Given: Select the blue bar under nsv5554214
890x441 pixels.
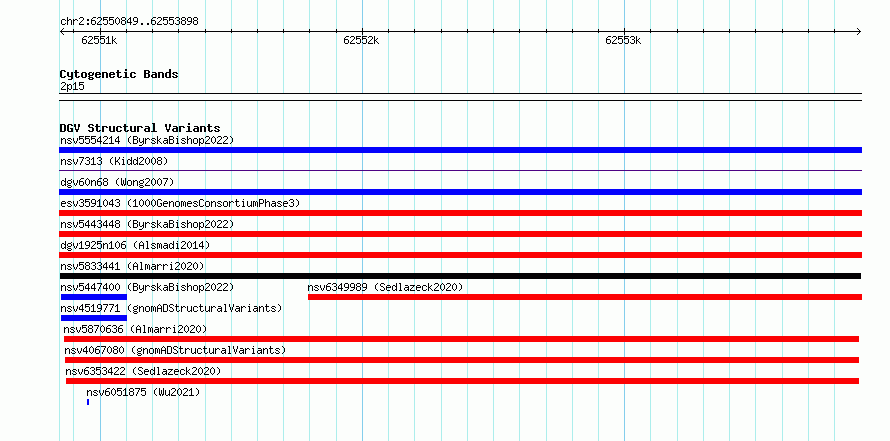Looking at the screenshot, I should (x=460, y=150).
